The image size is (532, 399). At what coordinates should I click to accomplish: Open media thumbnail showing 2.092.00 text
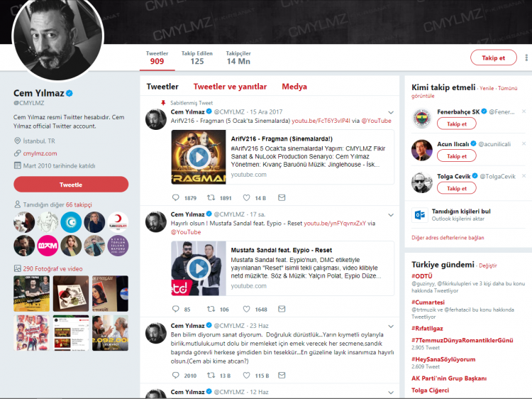pos(110,333)
